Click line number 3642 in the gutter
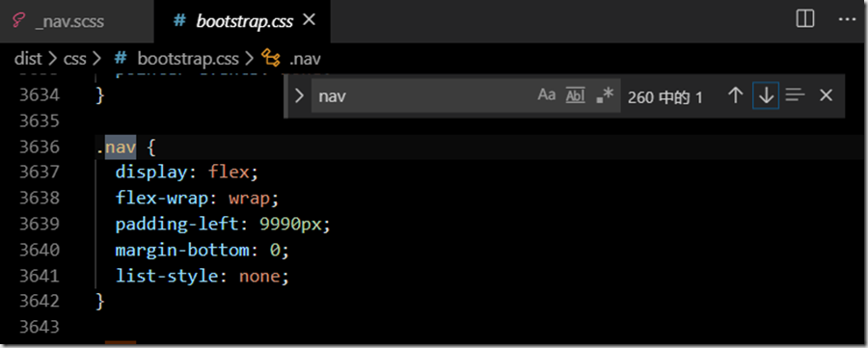This screenshot has width=868, height=348. click(x=40, y=301)
